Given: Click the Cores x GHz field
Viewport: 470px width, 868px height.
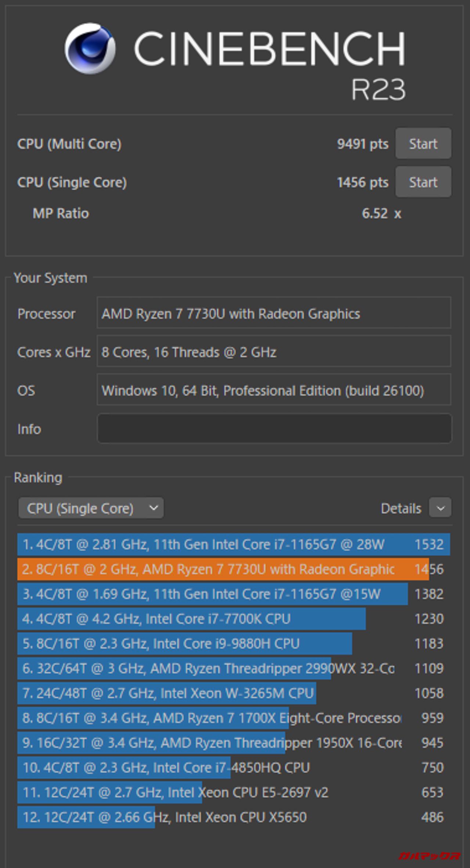Looking at the screenshot, I should coord(274,352).
